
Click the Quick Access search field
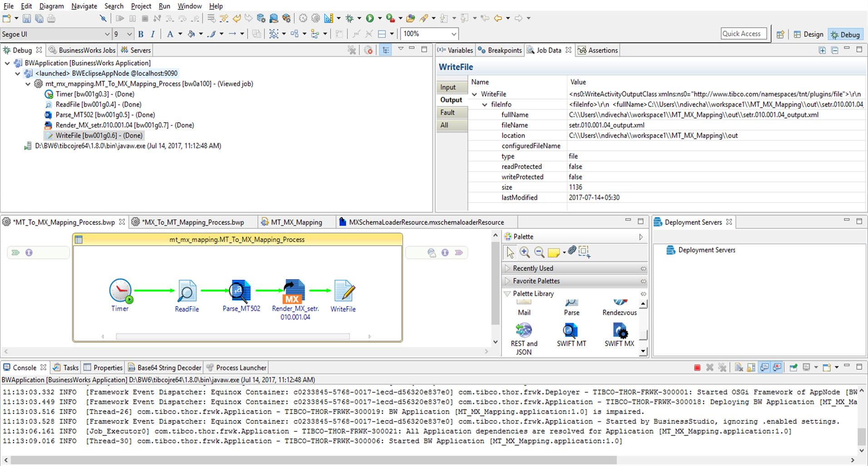pyautogui.click(x=744, y=34)
